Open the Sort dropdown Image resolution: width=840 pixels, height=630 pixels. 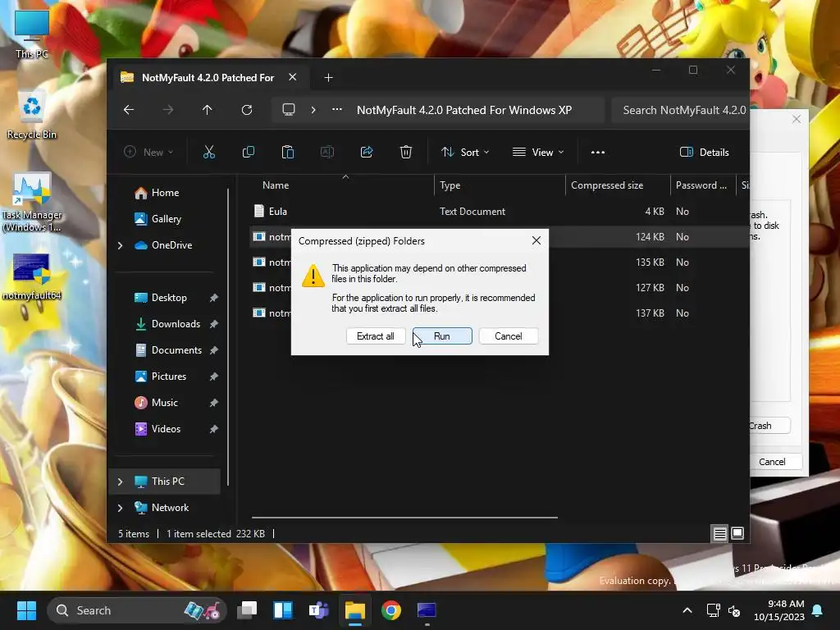[x=465, y=152]
